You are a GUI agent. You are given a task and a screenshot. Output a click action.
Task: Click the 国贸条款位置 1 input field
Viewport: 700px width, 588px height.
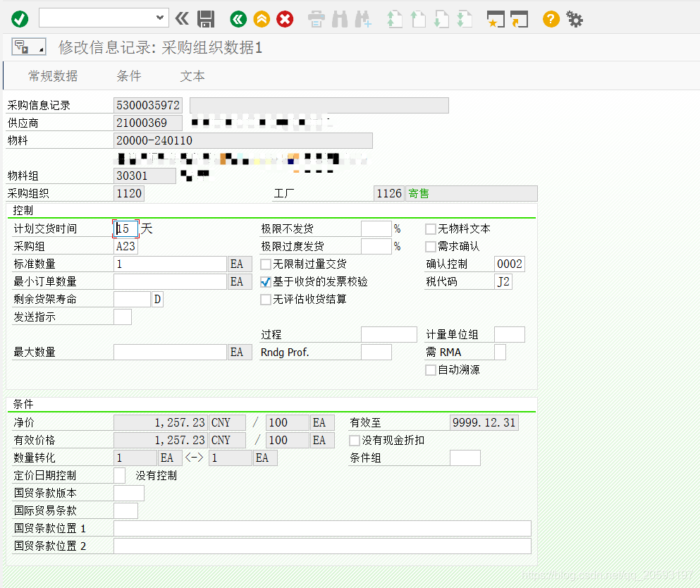pyautogui.click(x=322, y=529)
